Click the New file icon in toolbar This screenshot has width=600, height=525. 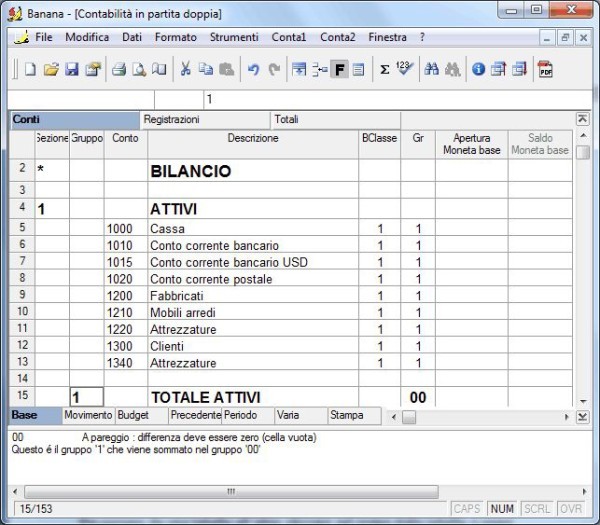tap(30, 70)
